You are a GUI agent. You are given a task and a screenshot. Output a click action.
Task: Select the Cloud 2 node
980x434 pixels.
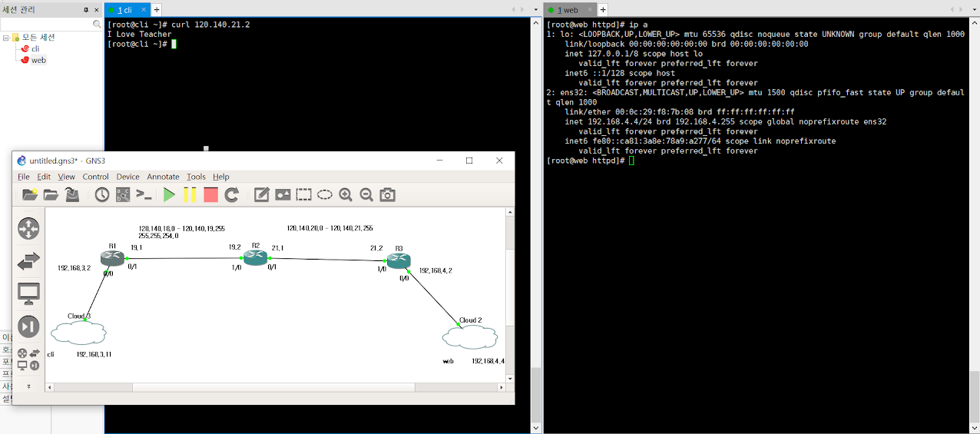[470, 336]
